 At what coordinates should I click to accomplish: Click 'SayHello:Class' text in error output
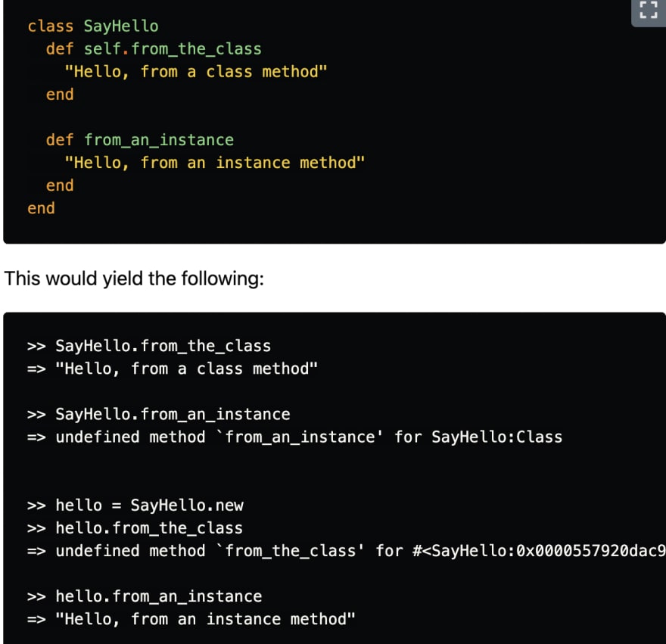497,437
